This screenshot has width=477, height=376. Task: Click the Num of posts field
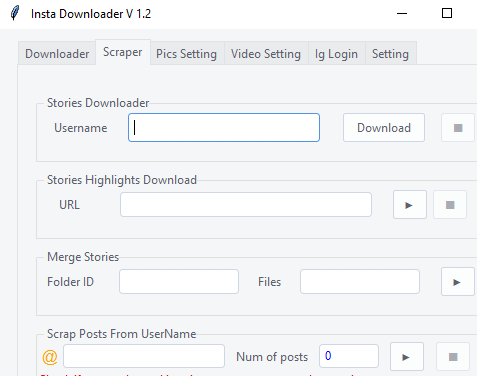(x=349, y=356)
